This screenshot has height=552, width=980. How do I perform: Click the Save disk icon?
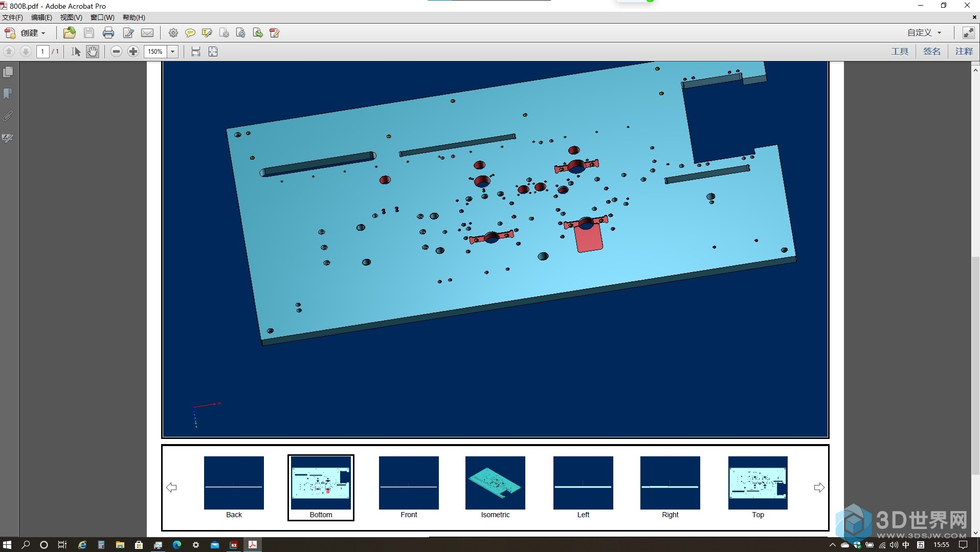pos(89,33)
